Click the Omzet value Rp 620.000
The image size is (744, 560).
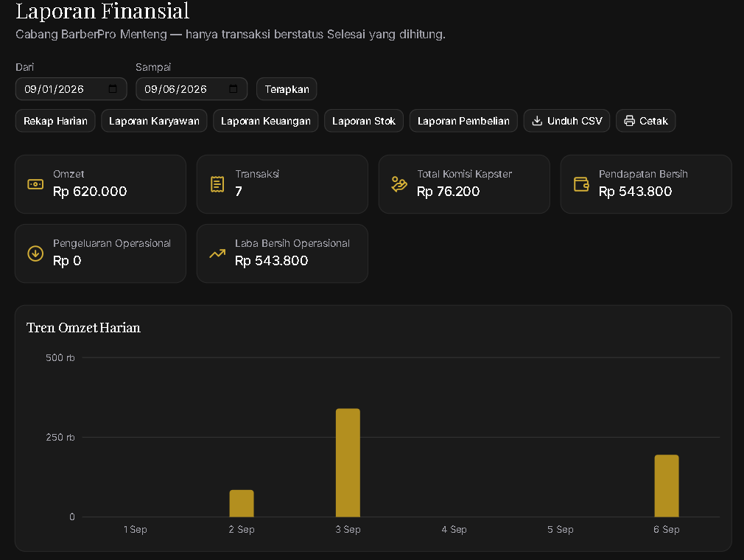tap(90, 192)
